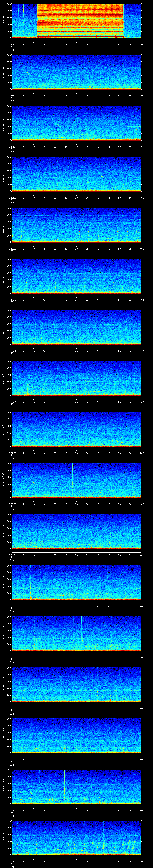The width and height of the screenshot is (153, 868).
Task: Click the '10:25:00' start time label
Action: [x=12, y=606]
